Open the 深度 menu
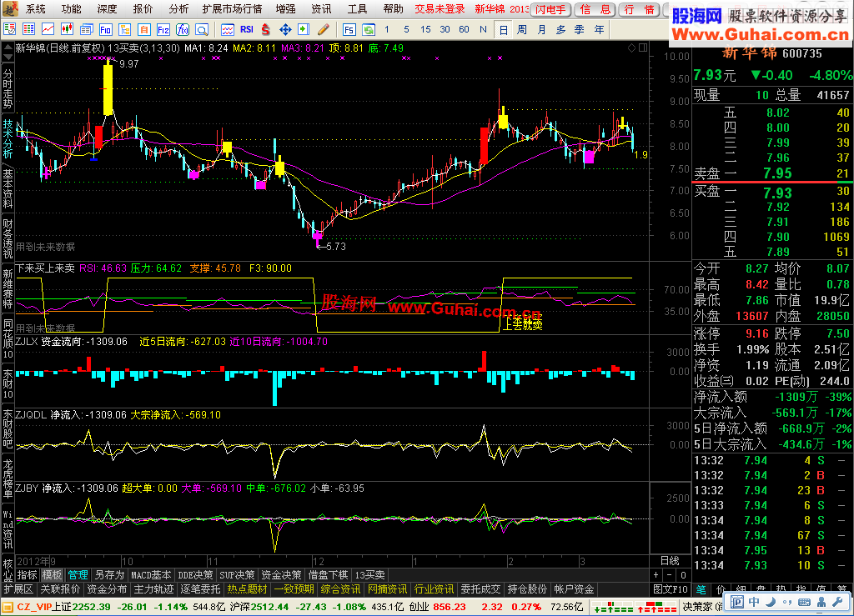This screenshot has width=854, height=616. [108, 8]
